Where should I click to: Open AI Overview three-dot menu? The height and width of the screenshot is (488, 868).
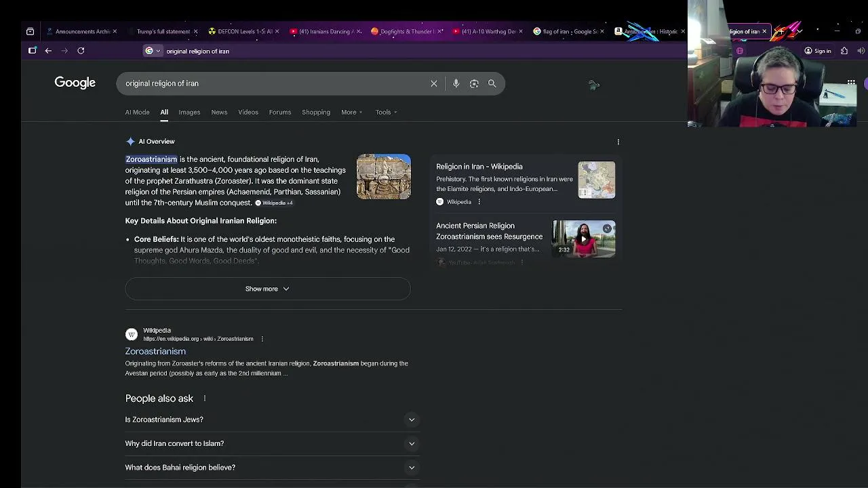(618, 142)
